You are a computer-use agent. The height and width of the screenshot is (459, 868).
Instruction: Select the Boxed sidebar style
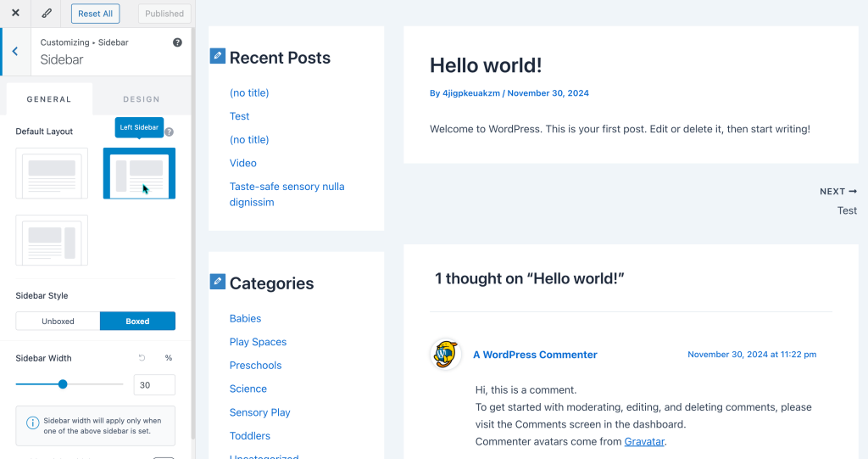137,322
